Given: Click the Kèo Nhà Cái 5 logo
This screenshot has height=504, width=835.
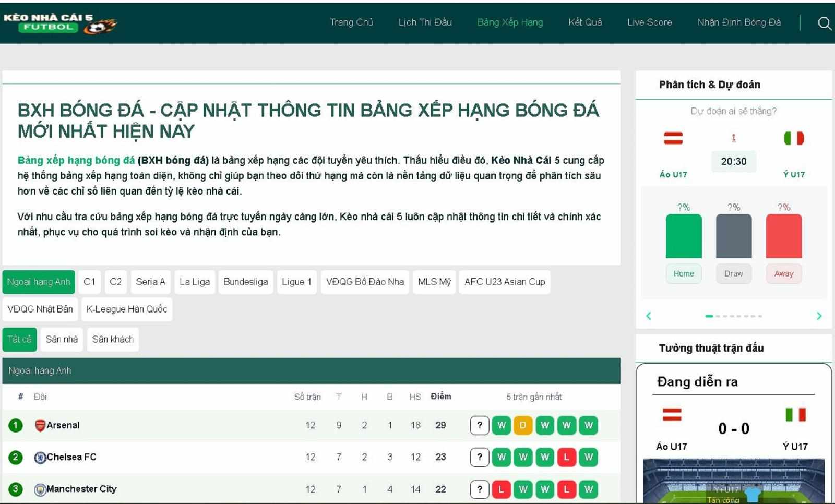Looking at the screenshot, I should (60, 22).
